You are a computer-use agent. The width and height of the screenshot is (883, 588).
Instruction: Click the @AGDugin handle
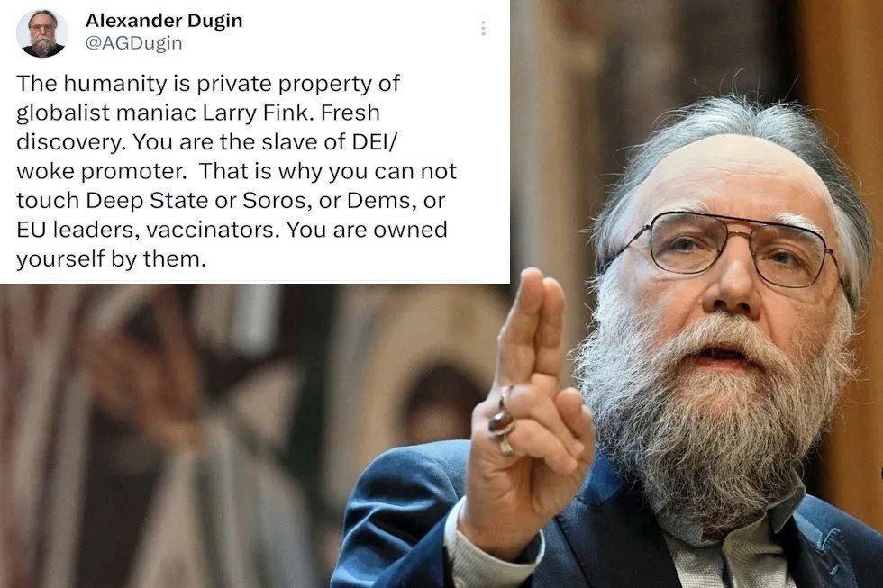(133, 43)
